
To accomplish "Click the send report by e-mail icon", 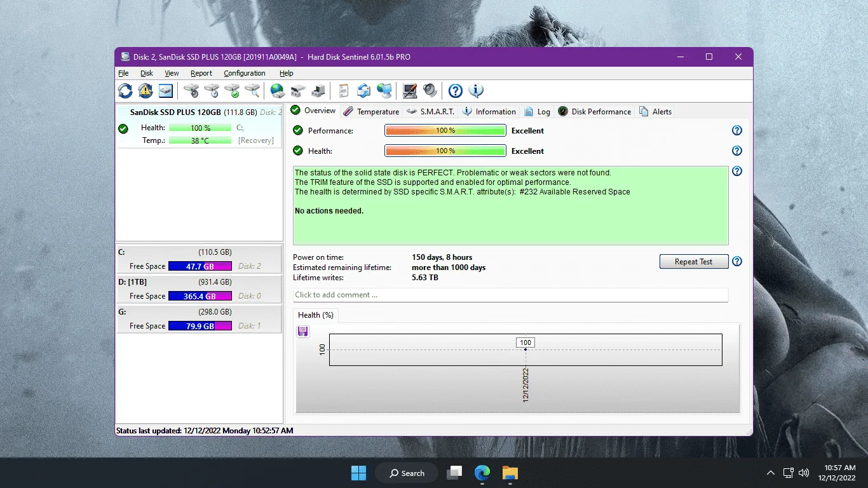I will click(363, 91).
